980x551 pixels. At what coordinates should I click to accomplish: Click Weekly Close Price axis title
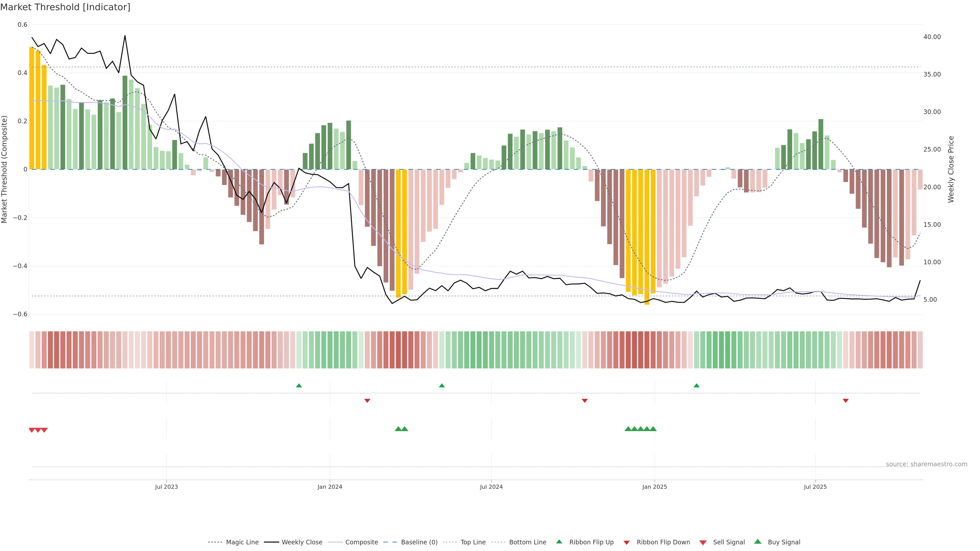pos(951,169)
